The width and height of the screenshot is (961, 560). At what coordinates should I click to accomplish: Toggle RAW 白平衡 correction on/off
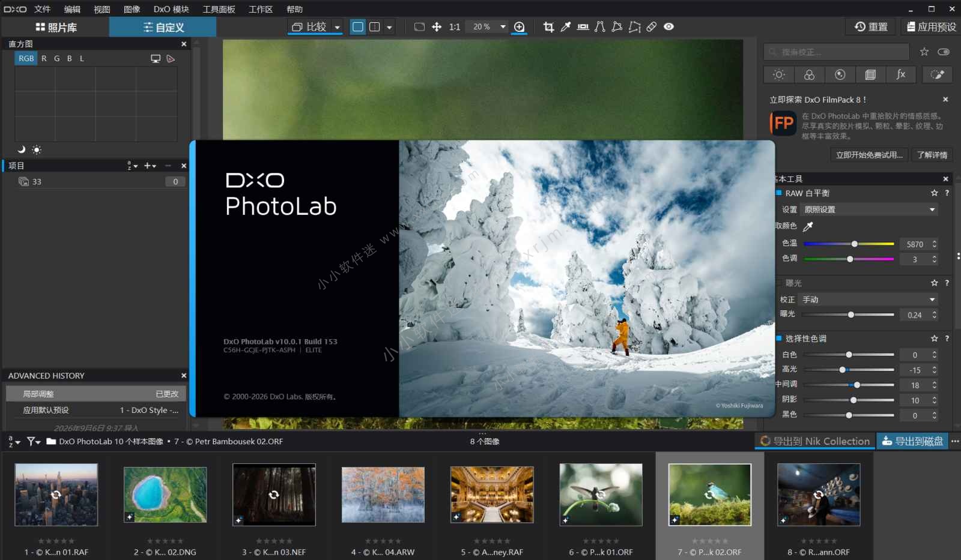coord(779,193)
